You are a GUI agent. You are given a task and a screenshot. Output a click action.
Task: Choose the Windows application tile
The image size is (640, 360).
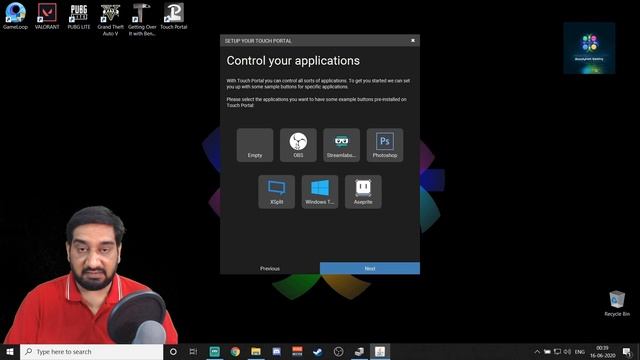coord(320,192)
